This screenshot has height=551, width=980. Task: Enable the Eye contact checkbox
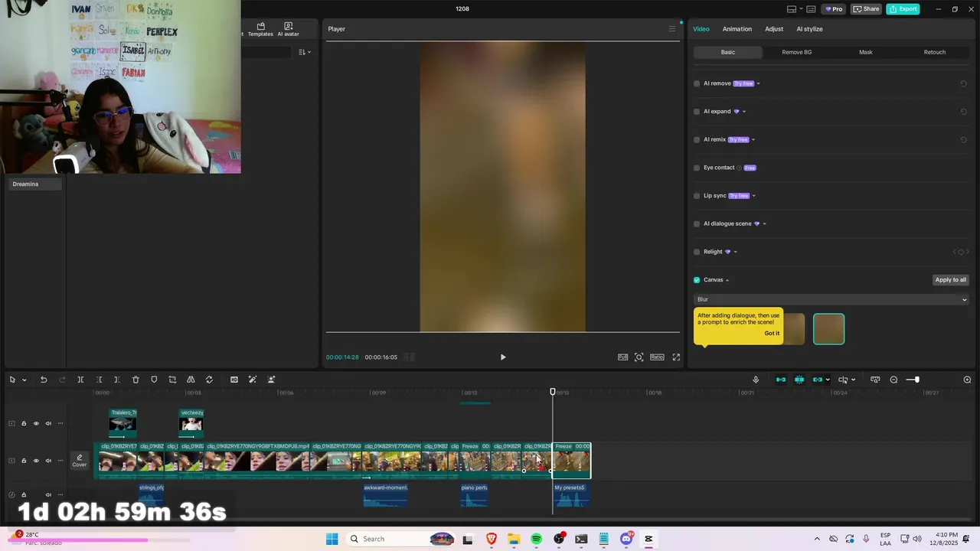[697, 168]
